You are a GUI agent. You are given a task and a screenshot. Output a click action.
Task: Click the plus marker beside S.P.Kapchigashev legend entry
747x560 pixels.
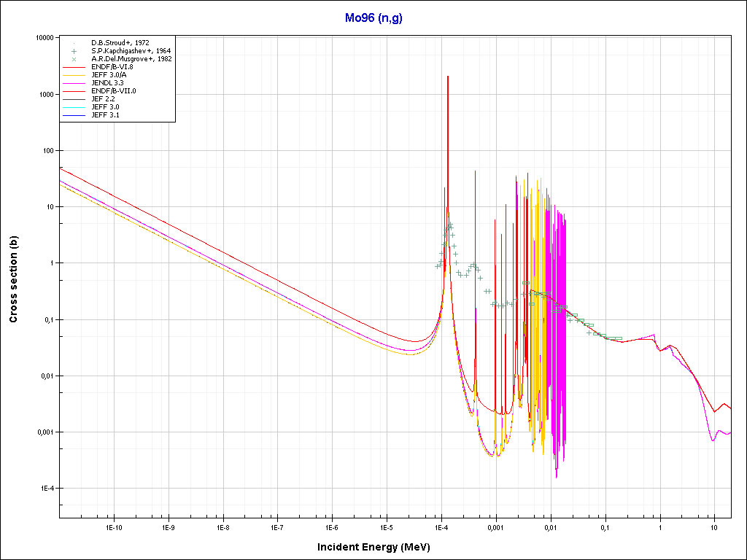pos(74,51)
